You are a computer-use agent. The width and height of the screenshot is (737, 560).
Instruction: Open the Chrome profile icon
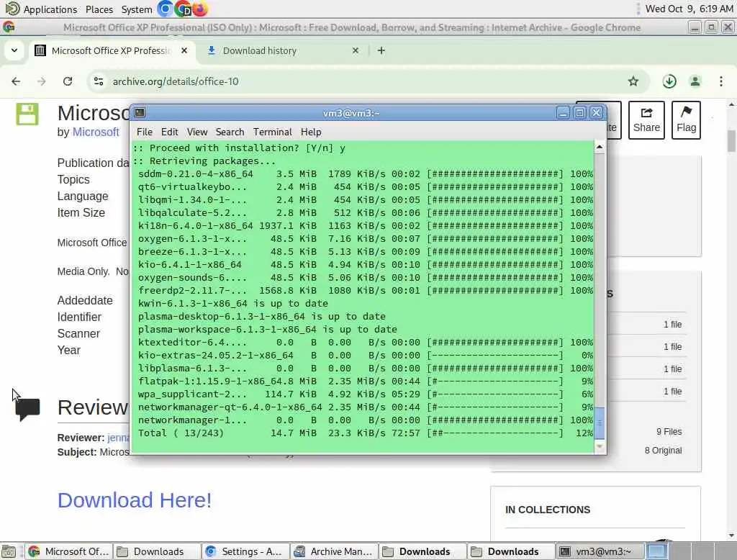695,81
